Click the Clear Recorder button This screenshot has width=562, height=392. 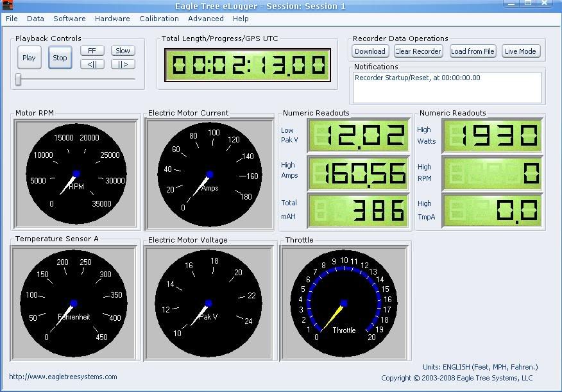tap(418, 51)
